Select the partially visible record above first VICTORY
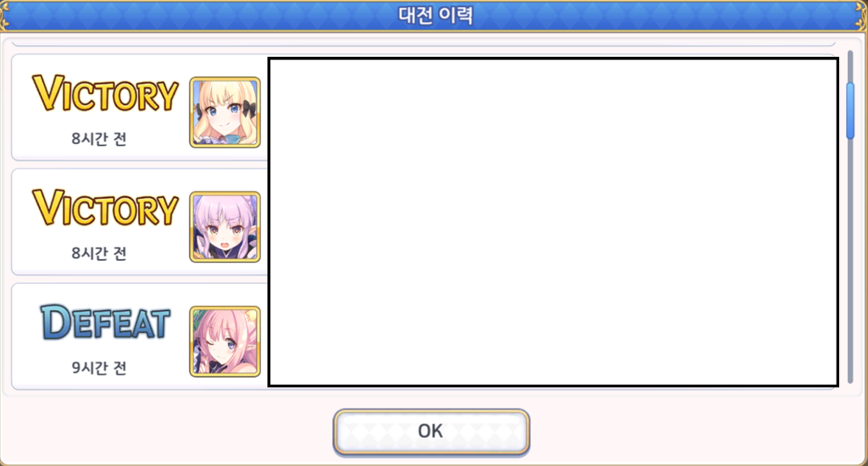This screenshot has width=868, height=466. 424,42
